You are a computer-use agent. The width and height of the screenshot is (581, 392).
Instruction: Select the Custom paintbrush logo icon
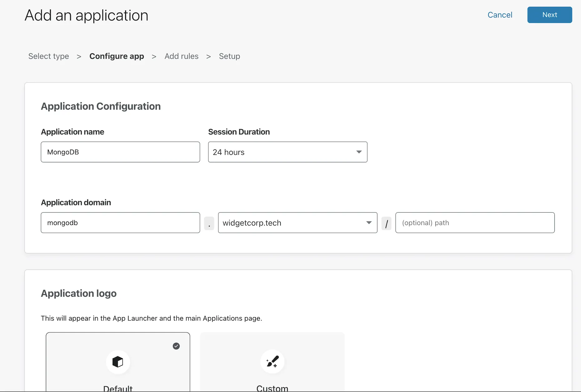[x=272, y=362]
